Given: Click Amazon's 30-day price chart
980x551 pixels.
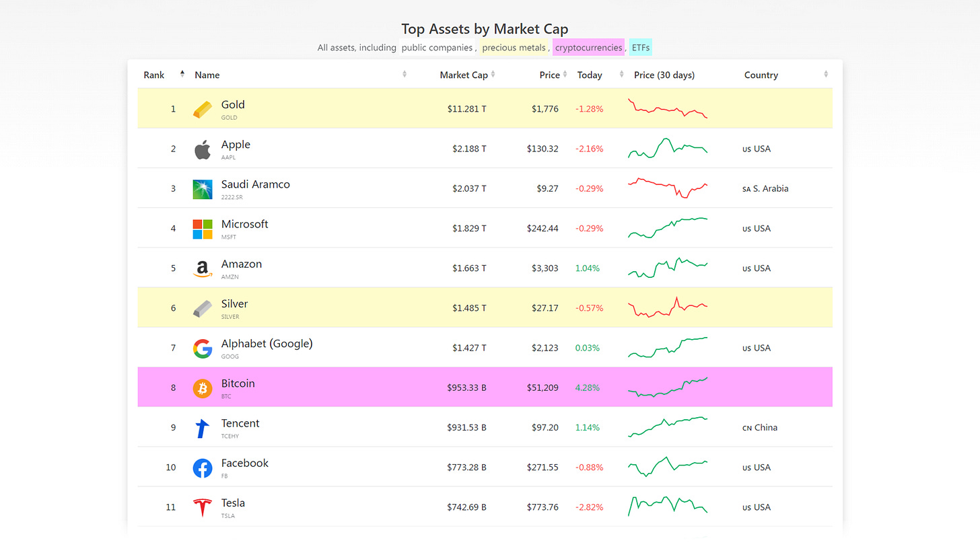Looking at the screenshot, I should point(668,268).
